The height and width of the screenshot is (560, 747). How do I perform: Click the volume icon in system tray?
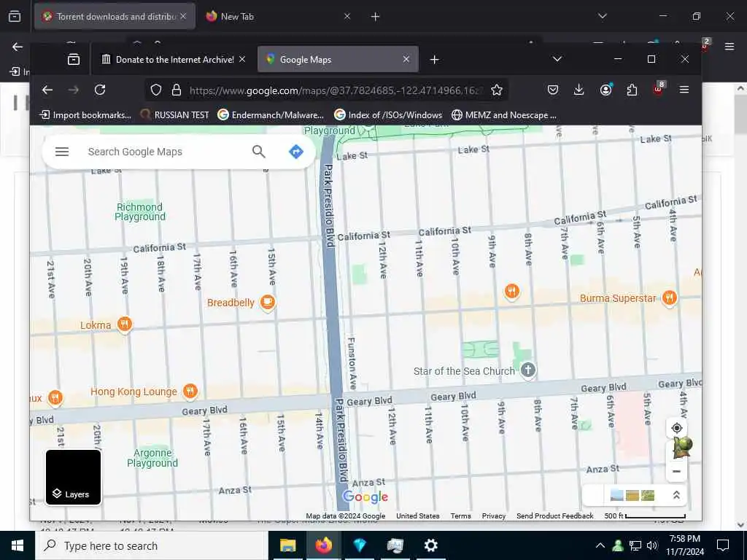tap(652, 545)
